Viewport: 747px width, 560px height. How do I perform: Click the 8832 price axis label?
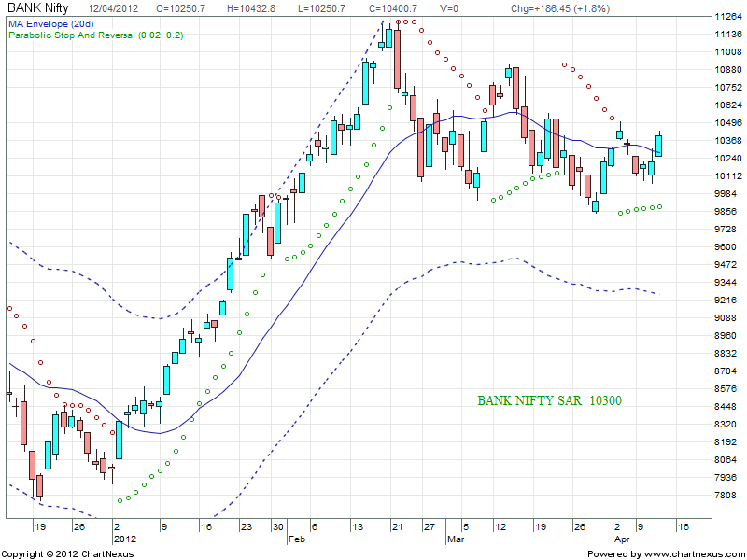tap(726, 354)
